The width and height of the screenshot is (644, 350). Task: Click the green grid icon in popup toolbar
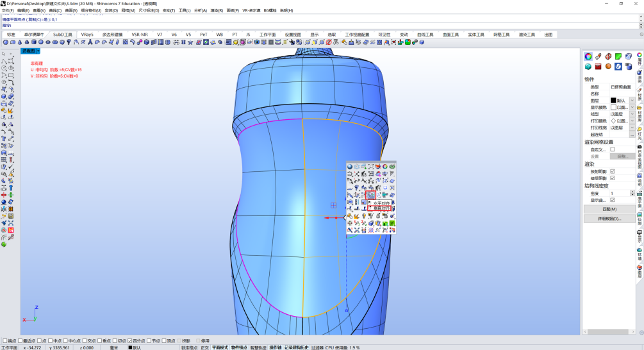pyautogui.click(x=392, y=223)
